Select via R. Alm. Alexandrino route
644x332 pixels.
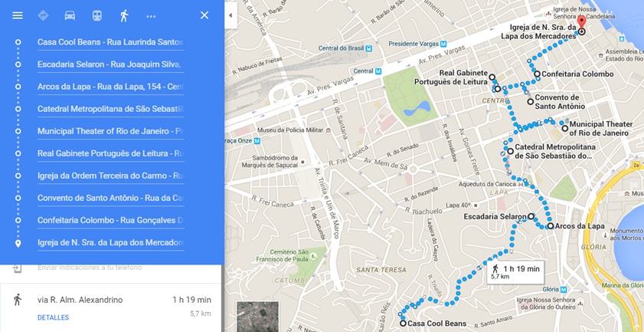tap(110, 307)
